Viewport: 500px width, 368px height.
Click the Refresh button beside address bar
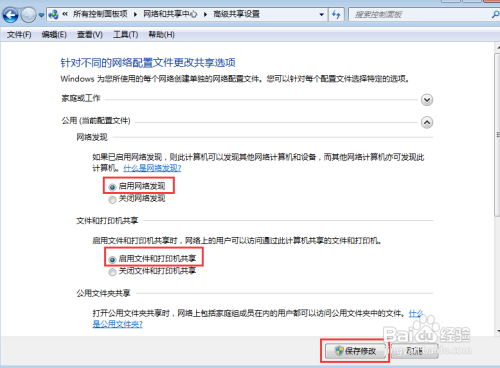(x=336, y=14)
